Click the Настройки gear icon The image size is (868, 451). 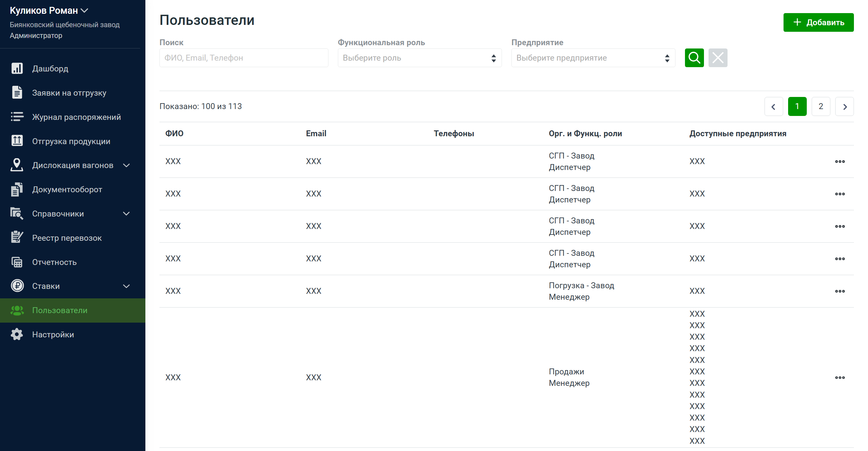[x=17, y=334]
